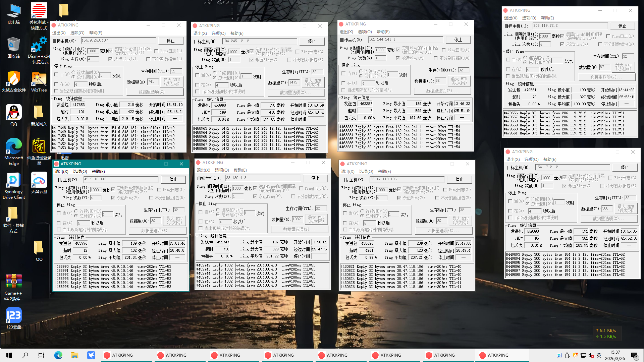Viewport: 644px width, 362px height.
Task: Open 帮助(E) menu in 162.244.241.1 window
Action: tap(383, 32)
